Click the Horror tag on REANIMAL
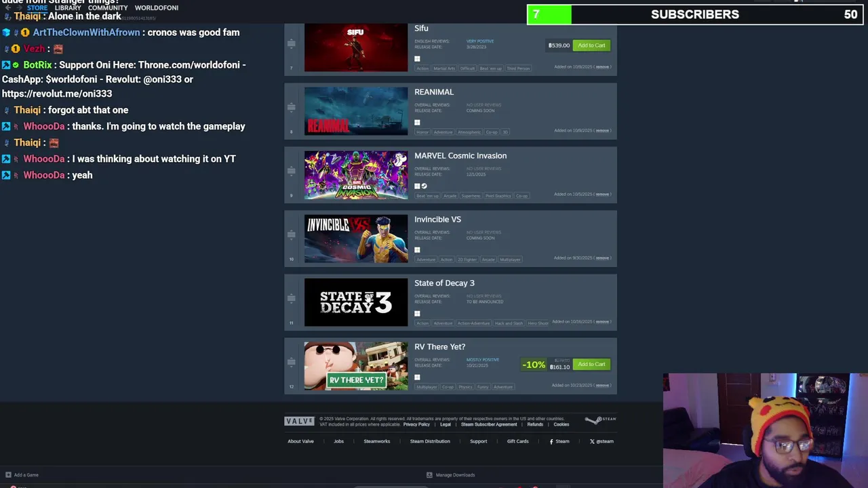868x488 pixels. [422, 132]
